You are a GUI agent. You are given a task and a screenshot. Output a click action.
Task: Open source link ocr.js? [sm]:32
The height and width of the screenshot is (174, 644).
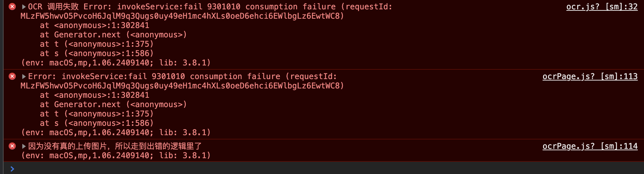(602, 7)
